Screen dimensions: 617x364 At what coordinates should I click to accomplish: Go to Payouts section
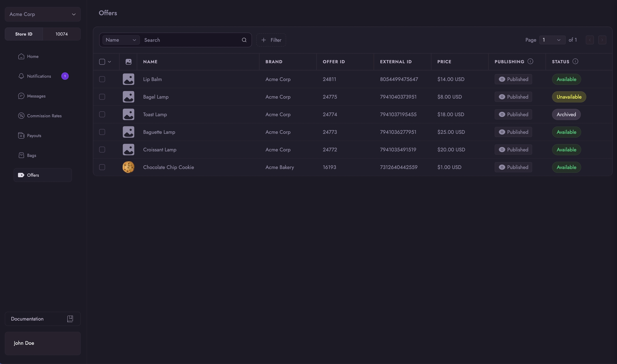click(x=34, y=136)
